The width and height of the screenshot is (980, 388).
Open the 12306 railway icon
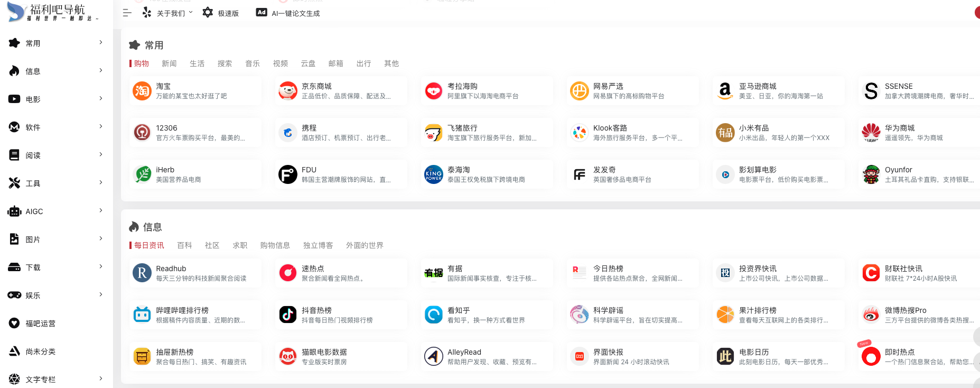pyautogui.click(x=142, y=133)
